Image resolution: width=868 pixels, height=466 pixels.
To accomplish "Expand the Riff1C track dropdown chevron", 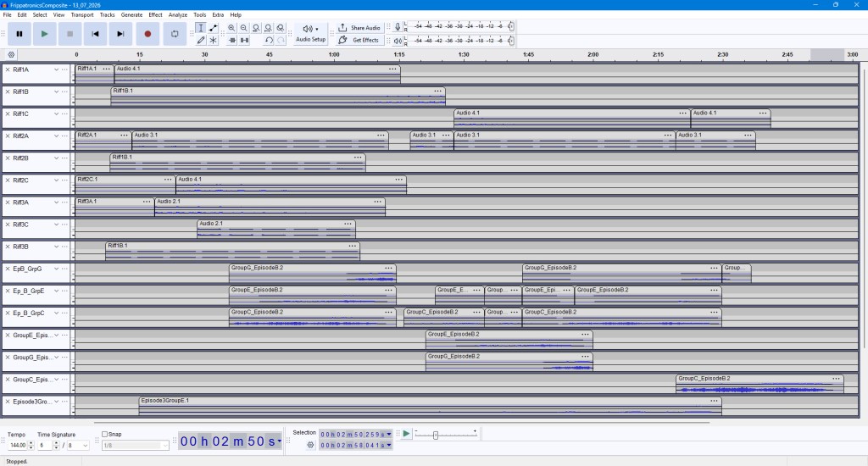I will pyautogui.click(x=57, y=114).
